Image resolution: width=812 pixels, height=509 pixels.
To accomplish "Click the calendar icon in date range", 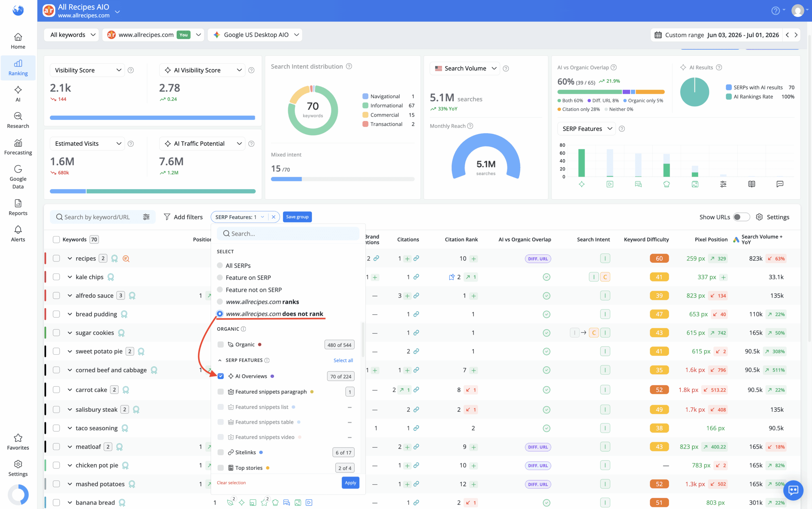I will tap(658, 35).
